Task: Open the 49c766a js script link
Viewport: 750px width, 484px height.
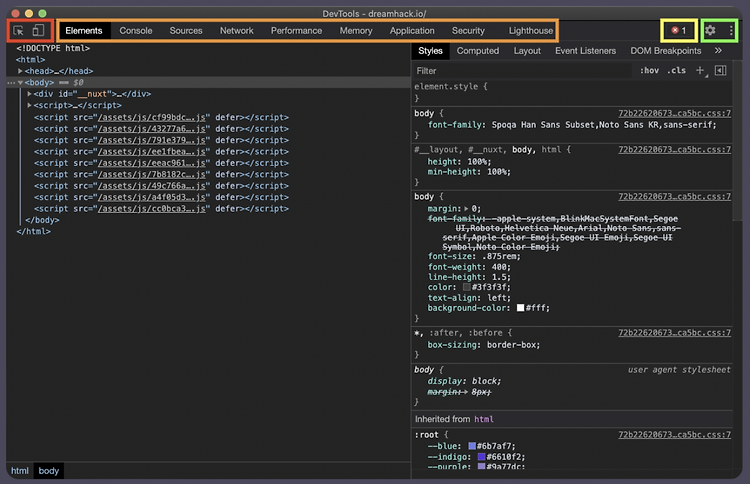Action: click(152, 186)
